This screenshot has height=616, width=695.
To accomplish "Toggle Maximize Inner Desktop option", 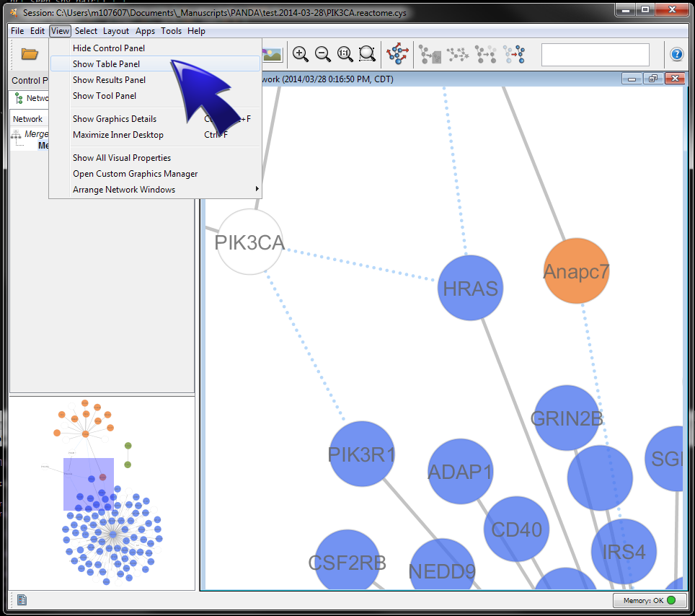I will point(118,135).
